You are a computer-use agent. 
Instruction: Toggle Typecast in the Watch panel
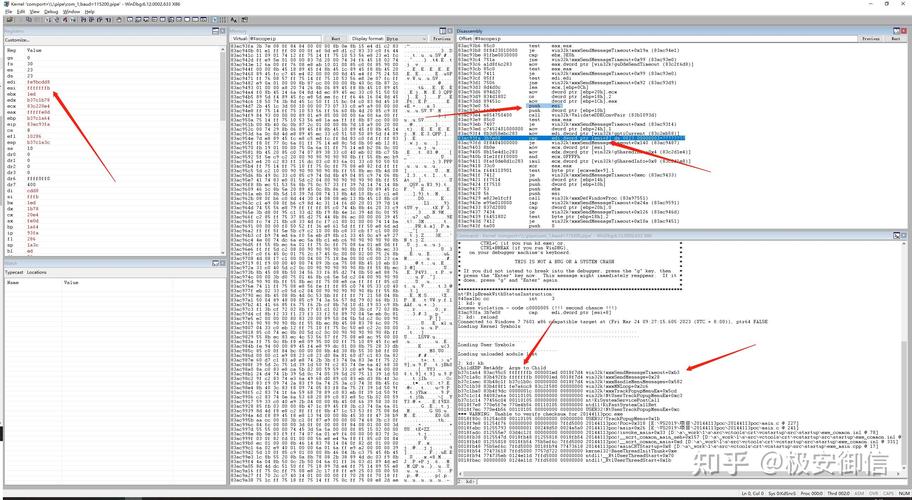(14, 272)
